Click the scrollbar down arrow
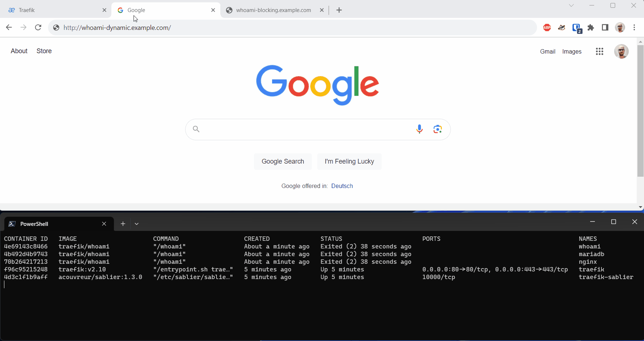The width and height of the screenshot is (644, 341). 640,207
